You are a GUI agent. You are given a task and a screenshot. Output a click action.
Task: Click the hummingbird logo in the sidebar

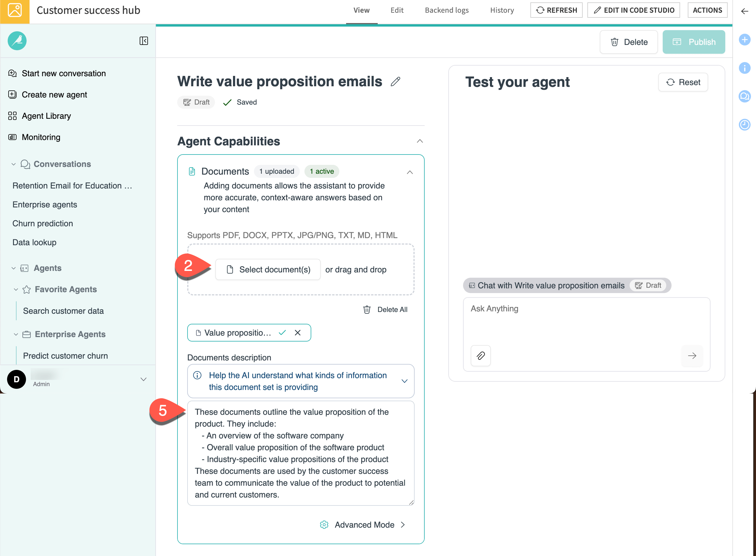pos(17,41)
